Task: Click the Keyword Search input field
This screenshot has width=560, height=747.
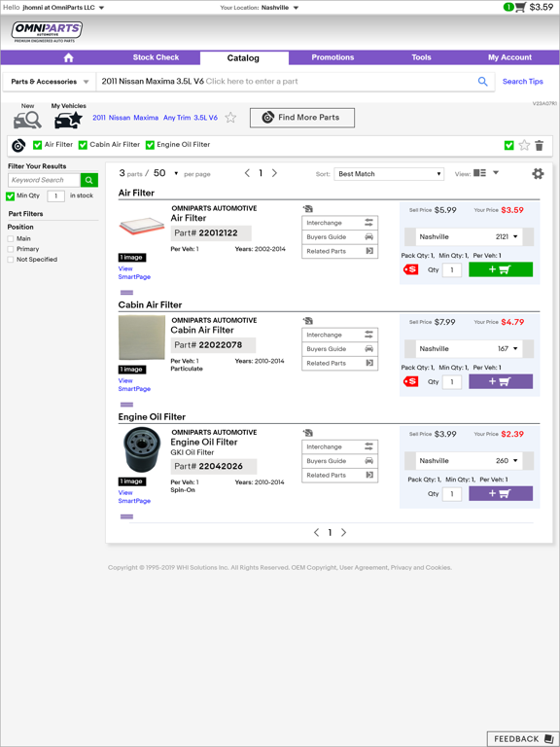Action: 45,180
